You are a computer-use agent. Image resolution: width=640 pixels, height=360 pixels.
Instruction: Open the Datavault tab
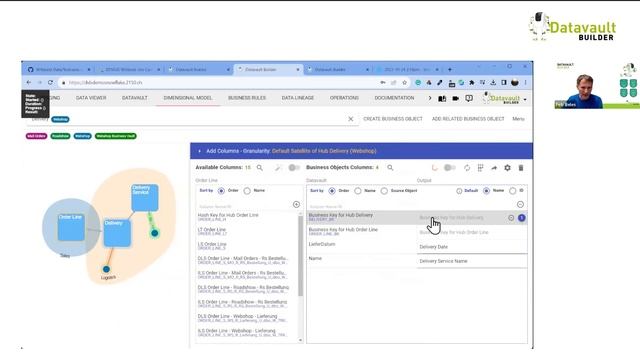pyautogui.click(x=135, y=98)
